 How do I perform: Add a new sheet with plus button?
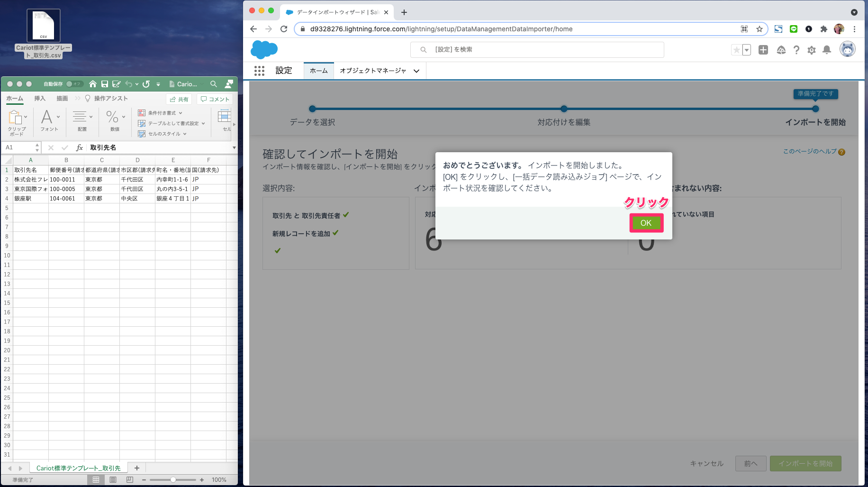[137, 468]
